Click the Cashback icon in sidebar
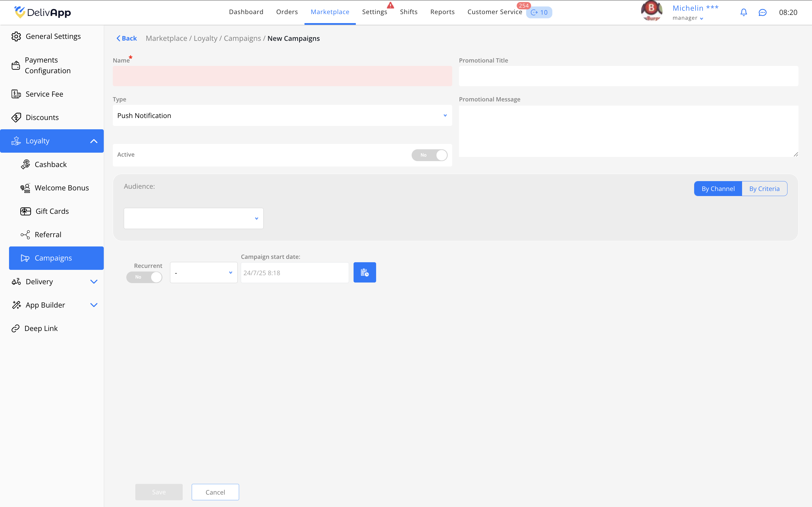 [x=25, y=164]
